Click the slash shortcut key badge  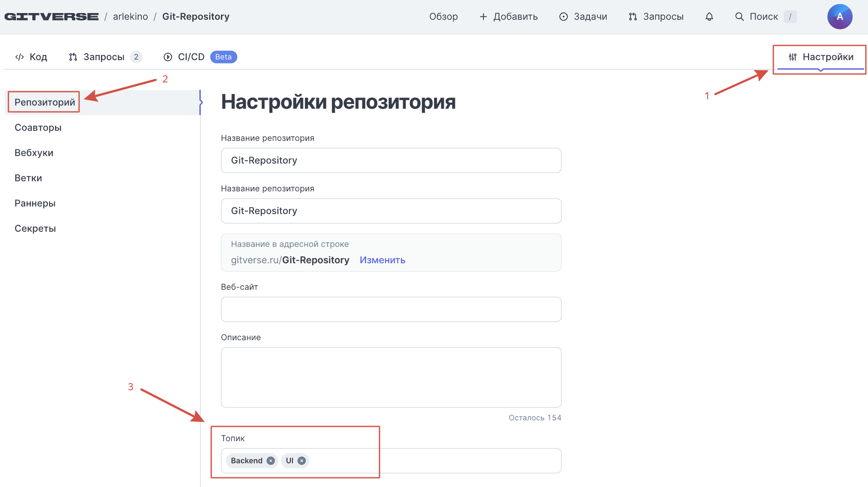(x=790, y=16)
